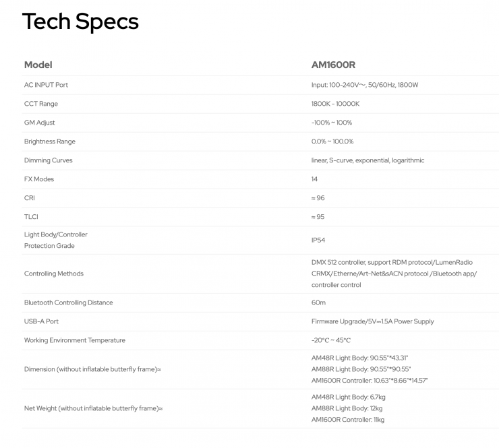This screenshot has width=499, height=448.
Task: Click the IP54 protection grade value
Action: coord(318,240)
